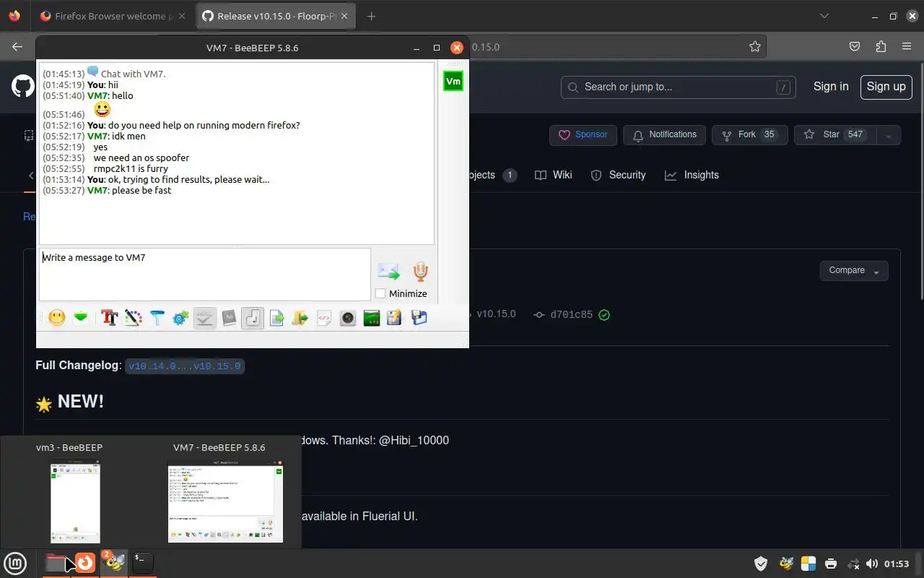This screenshot has width=924, height=578.
Task: Open the commit d701c85 link
Action: [571, 314]
